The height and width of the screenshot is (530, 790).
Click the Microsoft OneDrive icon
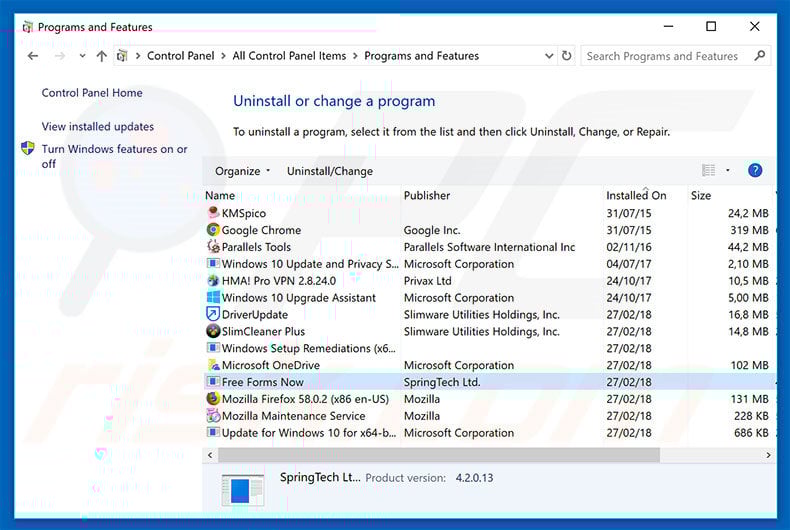tap(213, 365)
